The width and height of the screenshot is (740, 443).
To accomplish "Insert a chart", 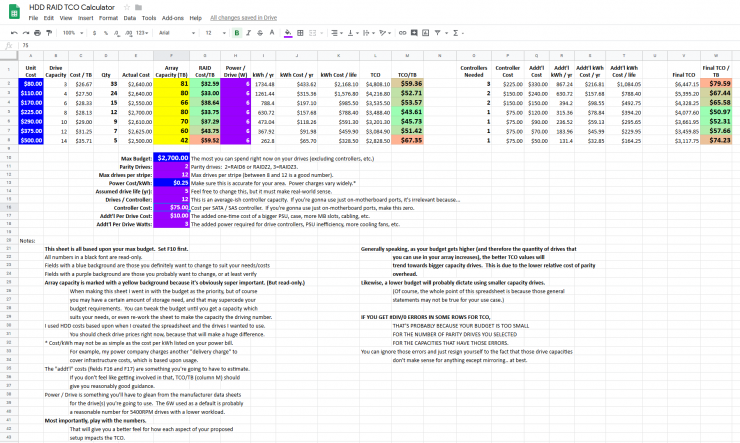I will [x=426, y=33].
